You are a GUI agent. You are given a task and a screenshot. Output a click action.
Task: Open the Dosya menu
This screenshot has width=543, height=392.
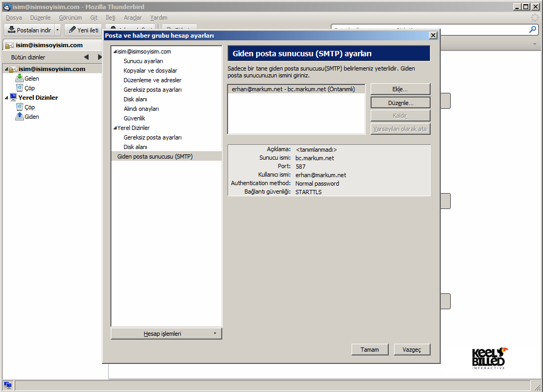click(x=14, y=18)
